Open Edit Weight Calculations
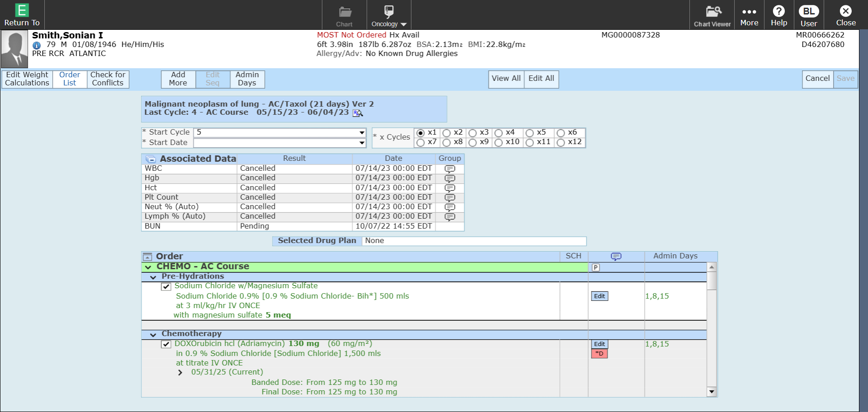 coord(27,79)
